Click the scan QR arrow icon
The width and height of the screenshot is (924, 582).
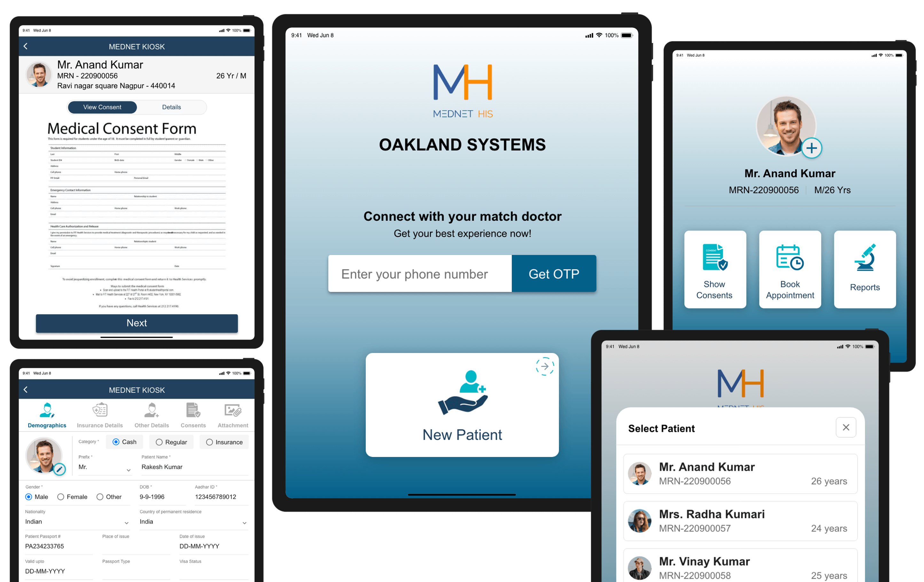(545, 367)
